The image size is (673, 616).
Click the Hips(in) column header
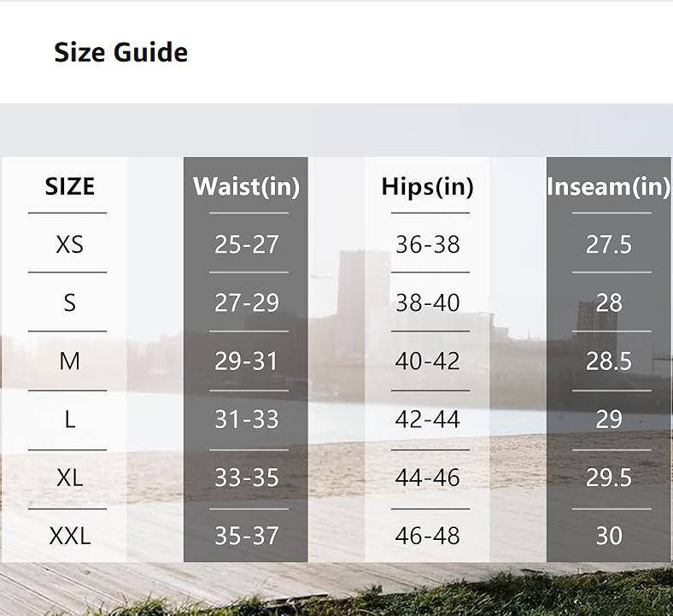click(x=427, y=186)
